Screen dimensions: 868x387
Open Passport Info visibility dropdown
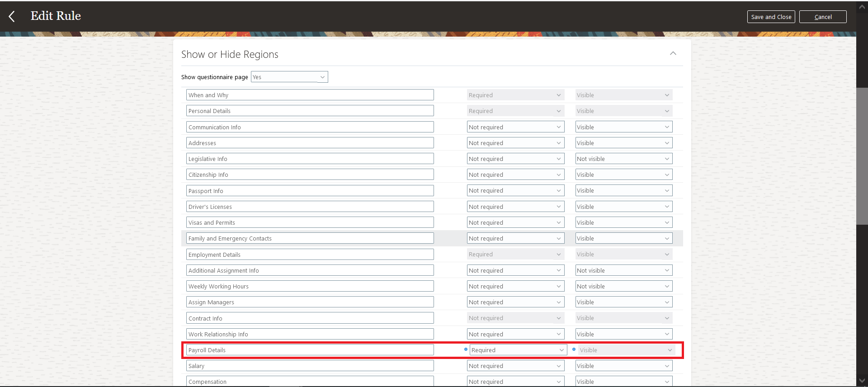pyautogui.click(x=624, y=190)
